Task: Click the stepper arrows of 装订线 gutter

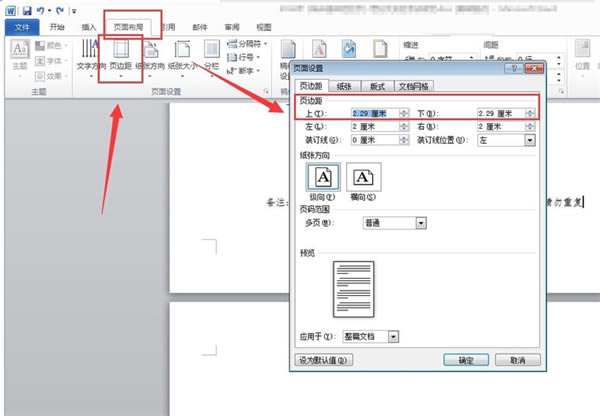Action: (403, 141)
